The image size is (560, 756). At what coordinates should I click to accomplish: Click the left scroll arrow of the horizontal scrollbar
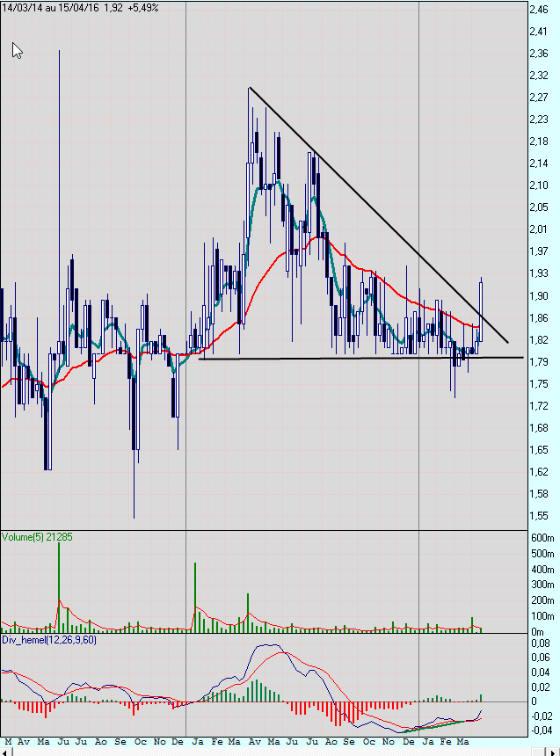pos(4,752)
